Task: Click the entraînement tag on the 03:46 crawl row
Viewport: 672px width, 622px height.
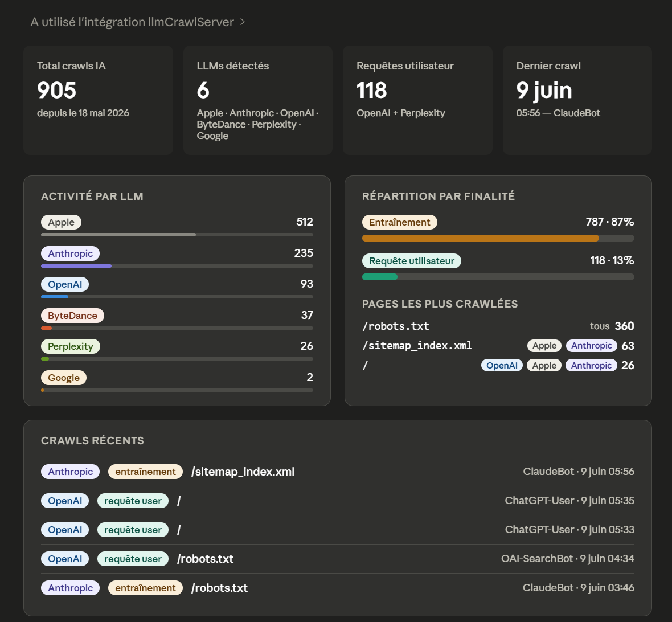Action: (x=145, y=588)
